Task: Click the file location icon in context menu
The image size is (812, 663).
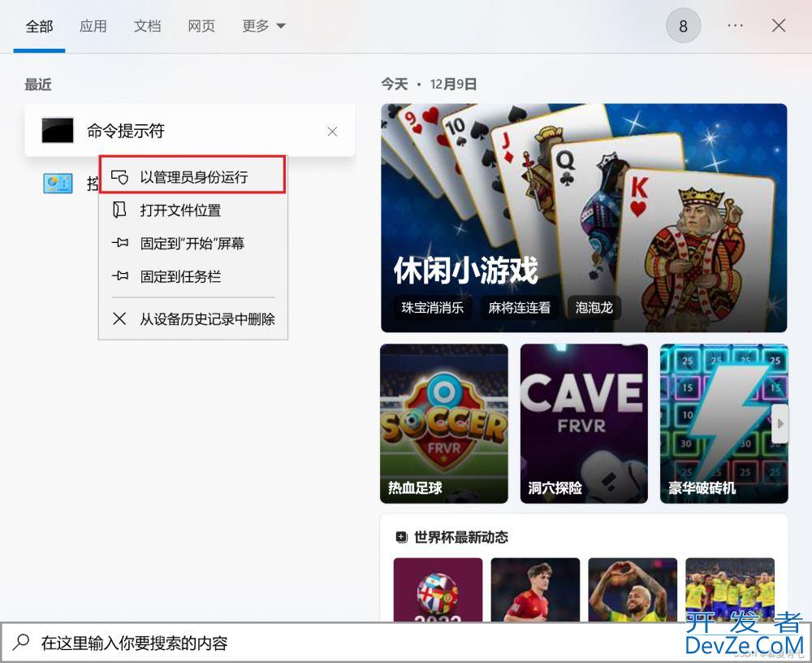Action: click(x=119, y=210)
